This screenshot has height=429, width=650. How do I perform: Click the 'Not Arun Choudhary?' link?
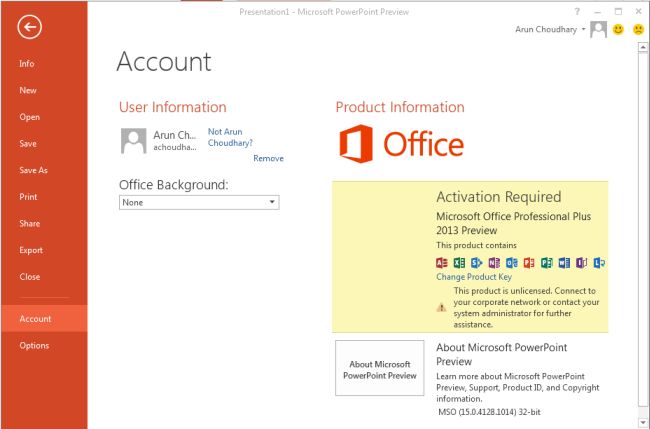(230, 137)
